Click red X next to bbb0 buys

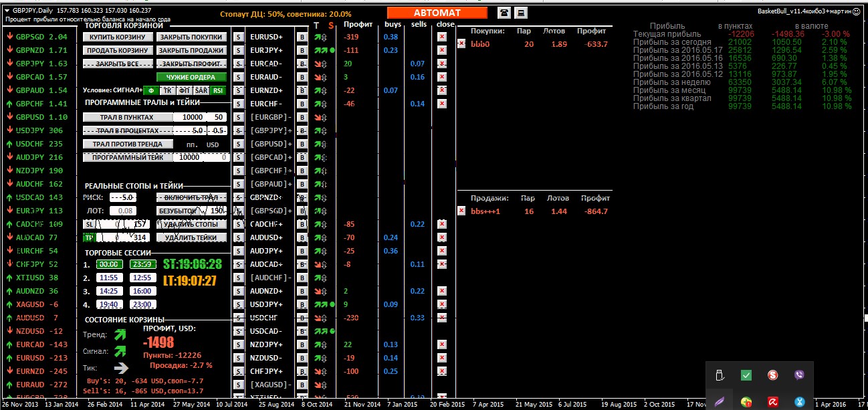click(x=461, y=44)
